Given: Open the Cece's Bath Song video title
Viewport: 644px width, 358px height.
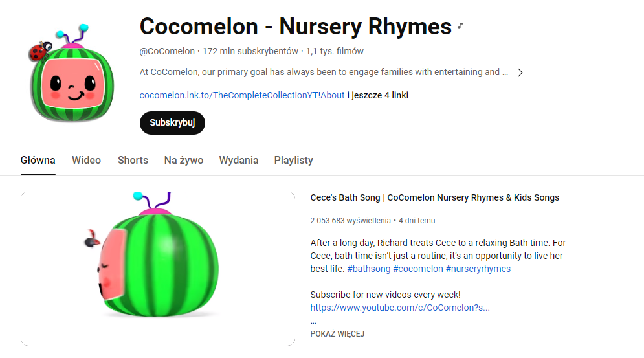Looking at the screenshot, I should click(x=434, y=197).
